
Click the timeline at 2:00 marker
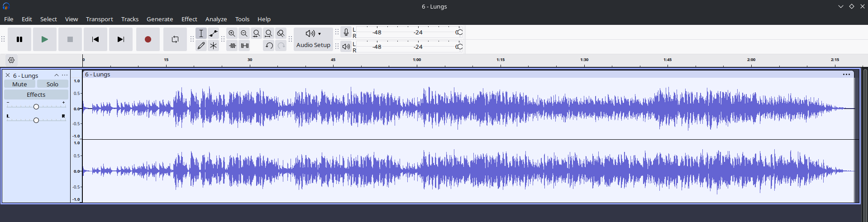click(751, 60)
